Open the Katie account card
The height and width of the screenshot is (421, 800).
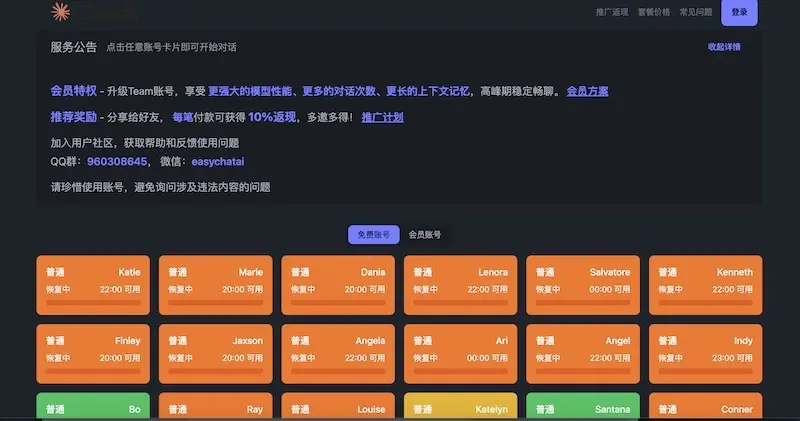tap(93, 285)
